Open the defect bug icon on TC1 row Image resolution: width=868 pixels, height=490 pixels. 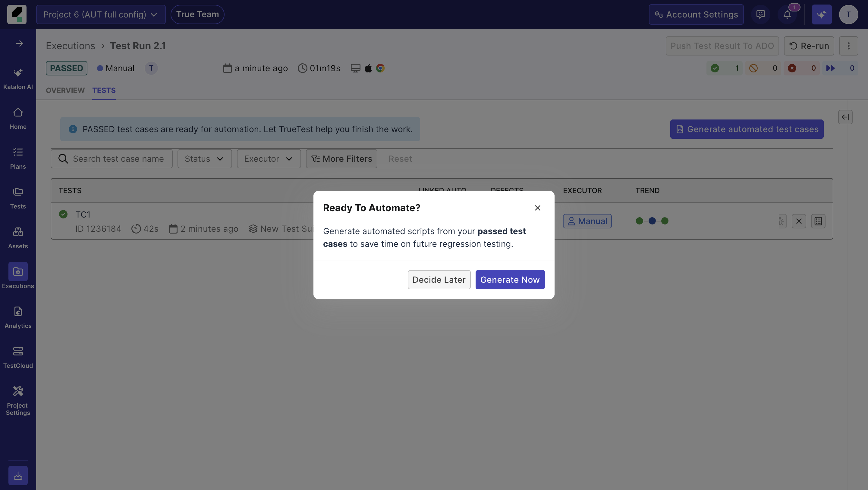click(x=782, y=221)
